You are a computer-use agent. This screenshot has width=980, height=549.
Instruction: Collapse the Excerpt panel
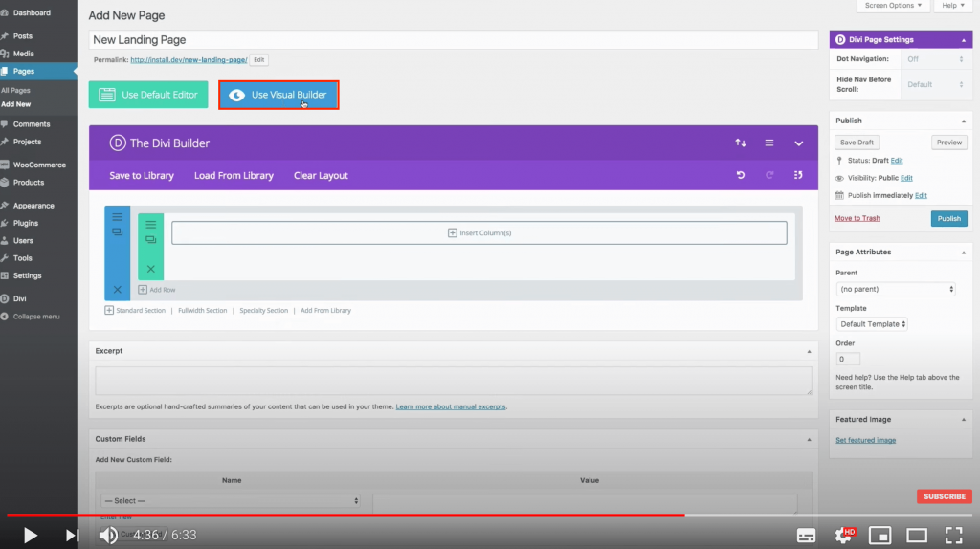tap(809, 352)
